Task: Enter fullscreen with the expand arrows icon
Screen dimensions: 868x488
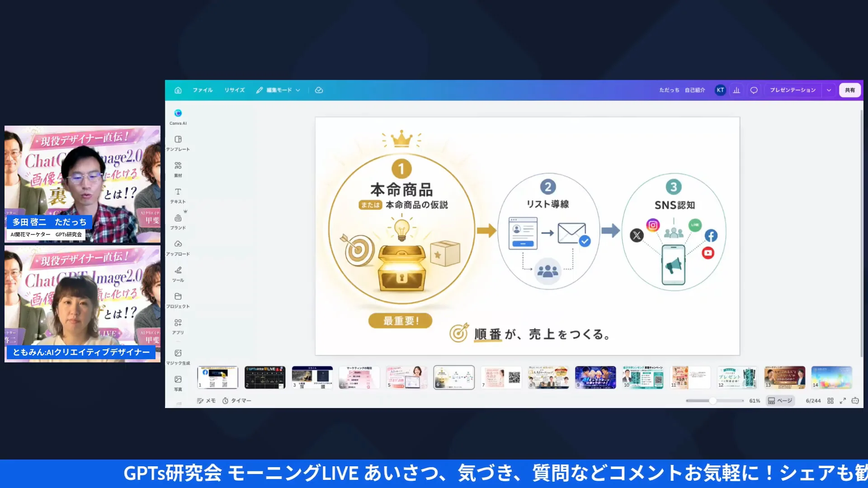Action: [843, 401]
